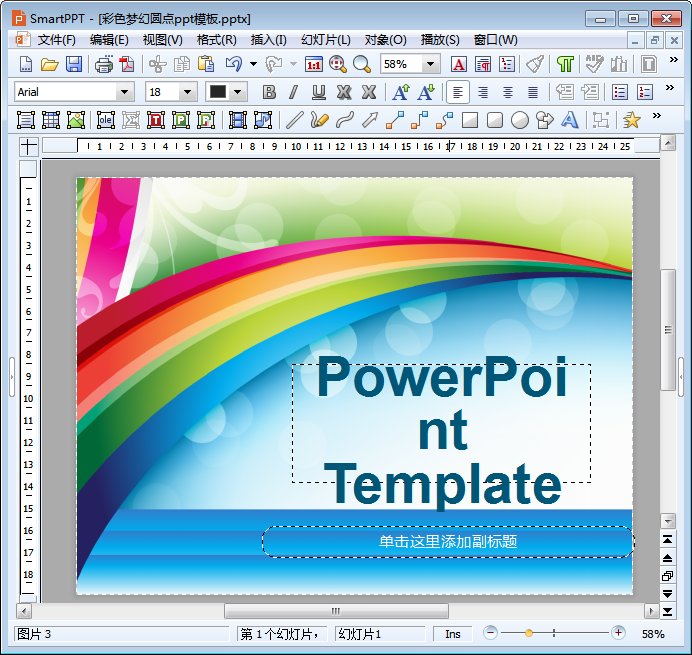Screen dimensions: 692x655
Task: Open the 文件(F) menu
Action: click(56, 40)
